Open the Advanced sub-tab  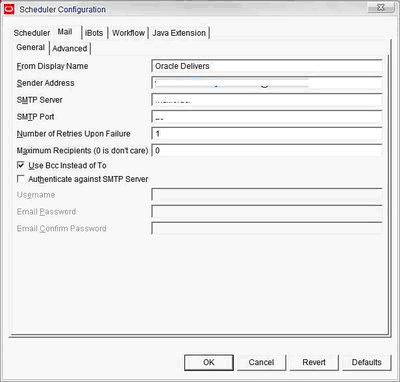(x=70, y=48)
